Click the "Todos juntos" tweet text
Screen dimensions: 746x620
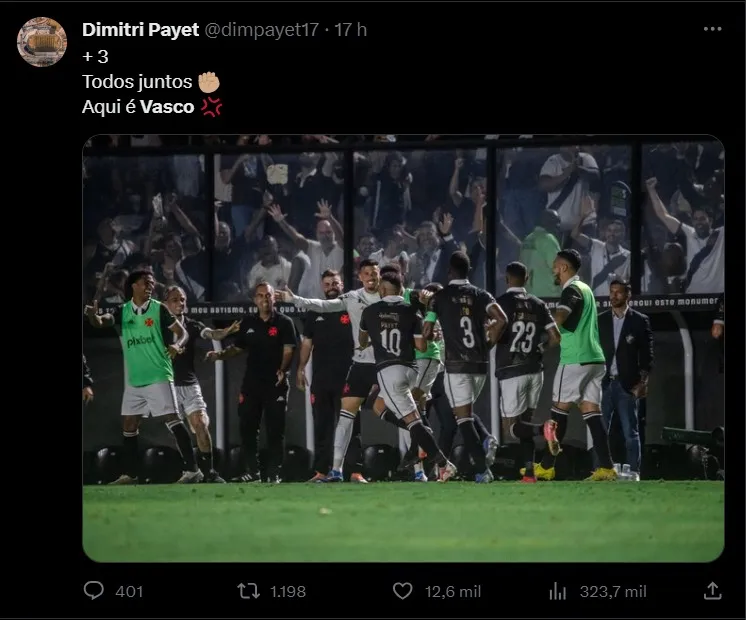click(137, 82)
